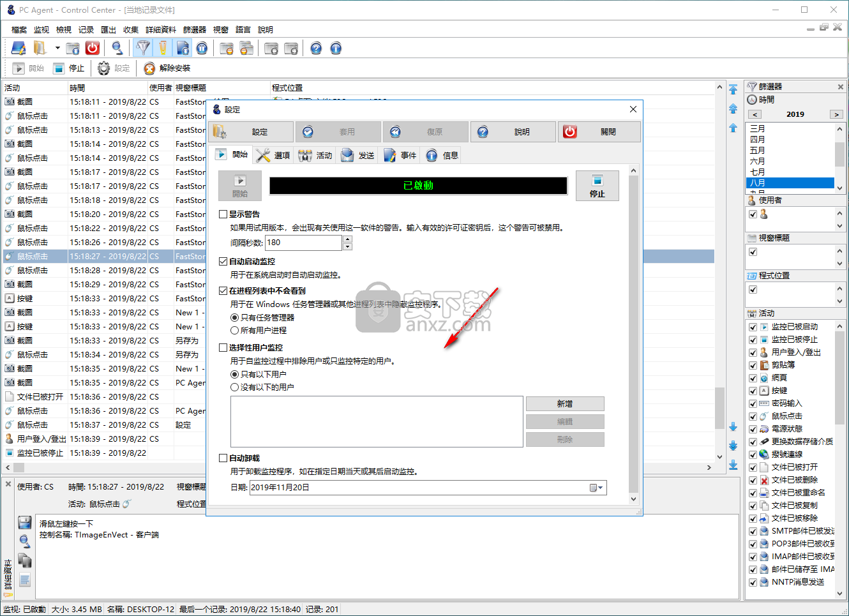Click the double-up arrow page-up icon
Viewport: 849px width, 616px height.
[733, 109]
